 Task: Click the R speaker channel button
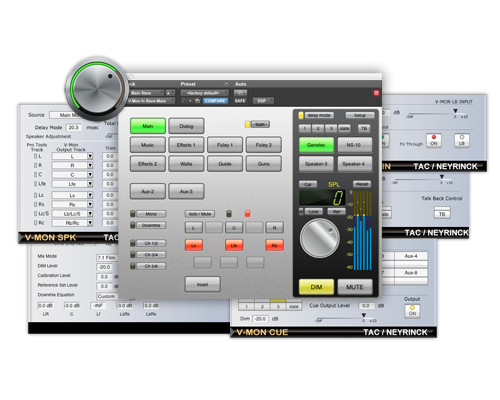[x=274, y=228]
